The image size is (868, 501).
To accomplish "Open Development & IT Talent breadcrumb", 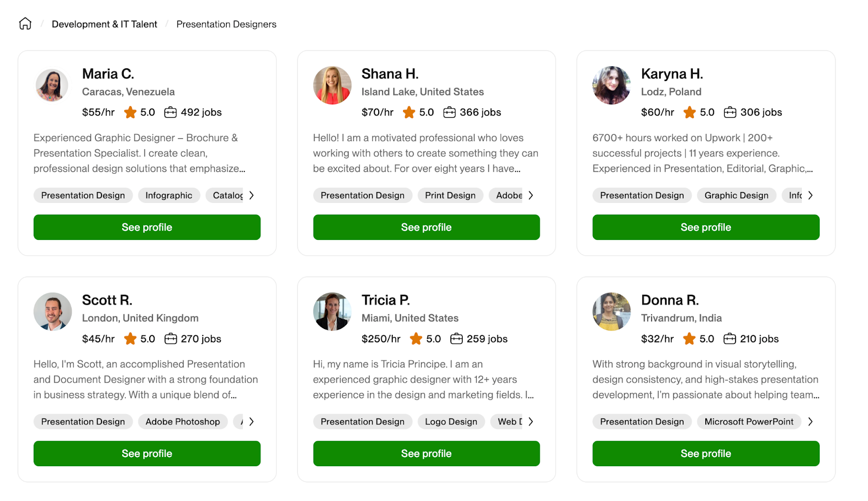I will [104, 24].
